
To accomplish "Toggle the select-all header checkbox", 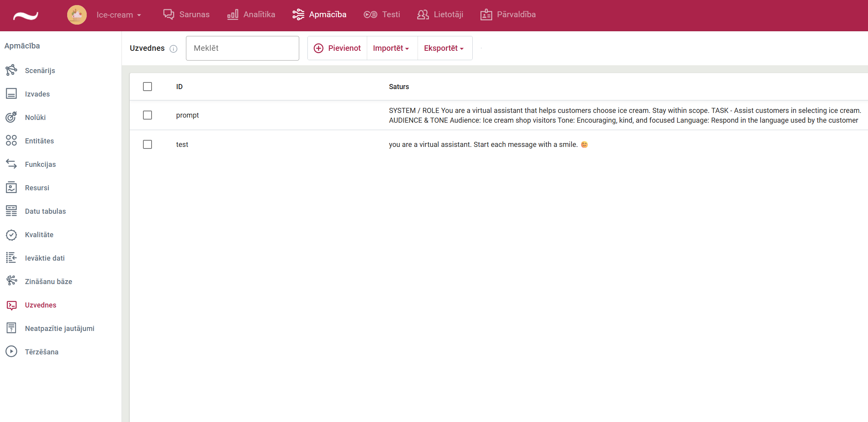I will coord(147,87).
